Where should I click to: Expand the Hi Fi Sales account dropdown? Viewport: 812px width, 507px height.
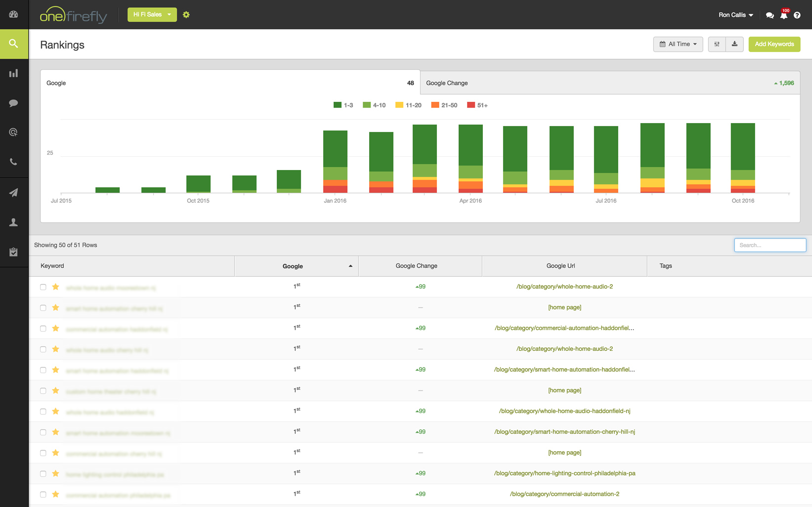click(152, 14)
